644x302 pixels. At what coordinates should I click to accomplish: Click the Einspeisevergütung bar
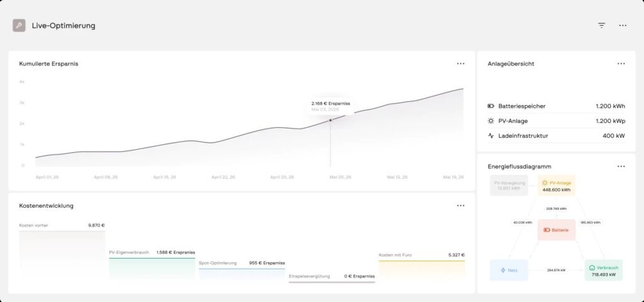coord(332,282)
